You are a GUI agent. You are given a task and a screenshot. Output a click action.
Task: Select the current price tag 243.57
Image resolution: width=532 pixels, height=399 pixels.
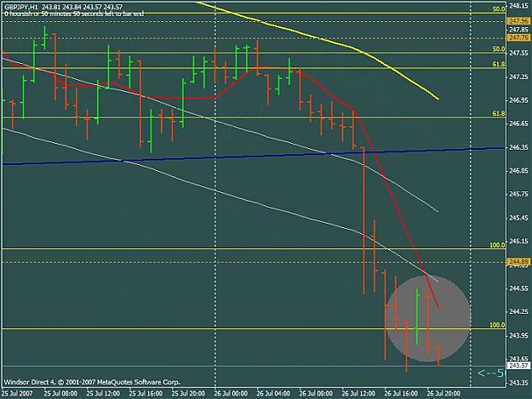518,366
